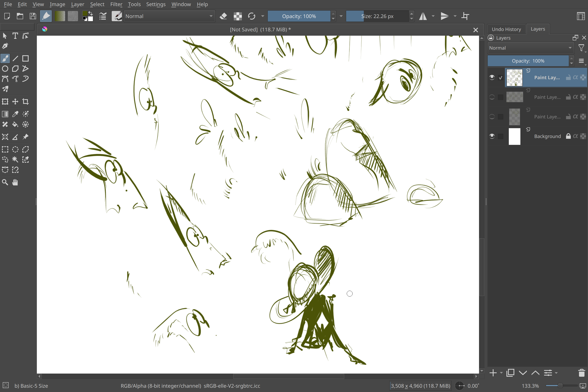Viewport: 588px width, 392px height.
Task: Open the brush blending mode dropdown
Action: [x=169, y=16]
